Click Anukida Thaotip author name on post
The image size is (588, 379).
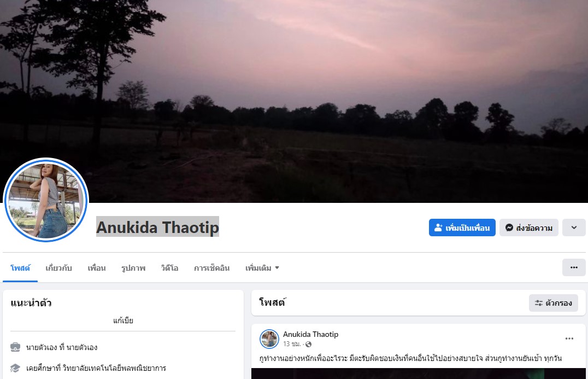point(310,334)
